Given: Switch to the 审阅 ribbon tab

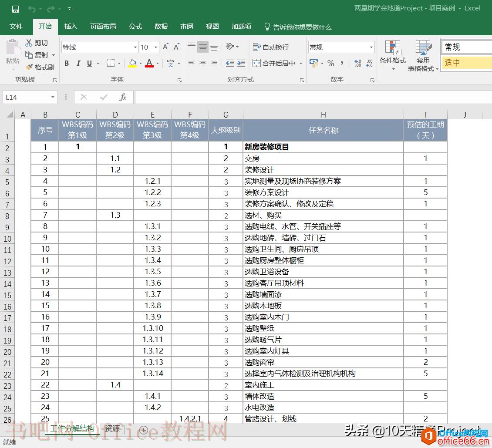Looking at the screenshot, I should click(187, 27).
